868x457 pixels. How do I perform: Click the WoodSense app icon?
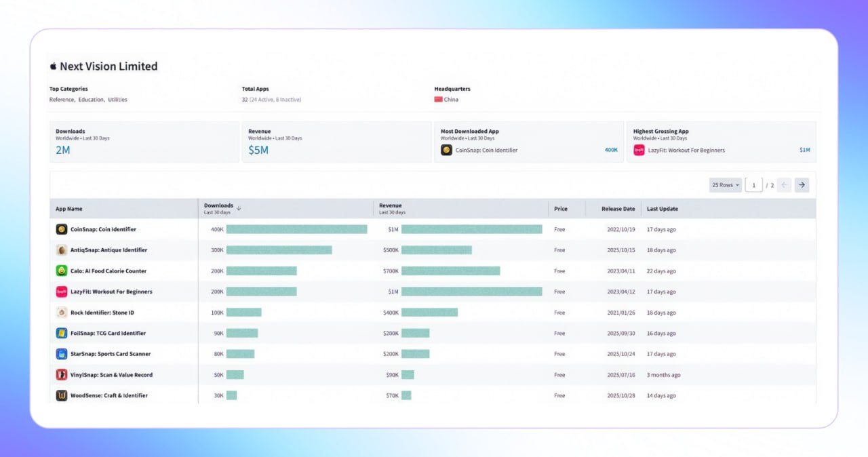tap(62, 395)
